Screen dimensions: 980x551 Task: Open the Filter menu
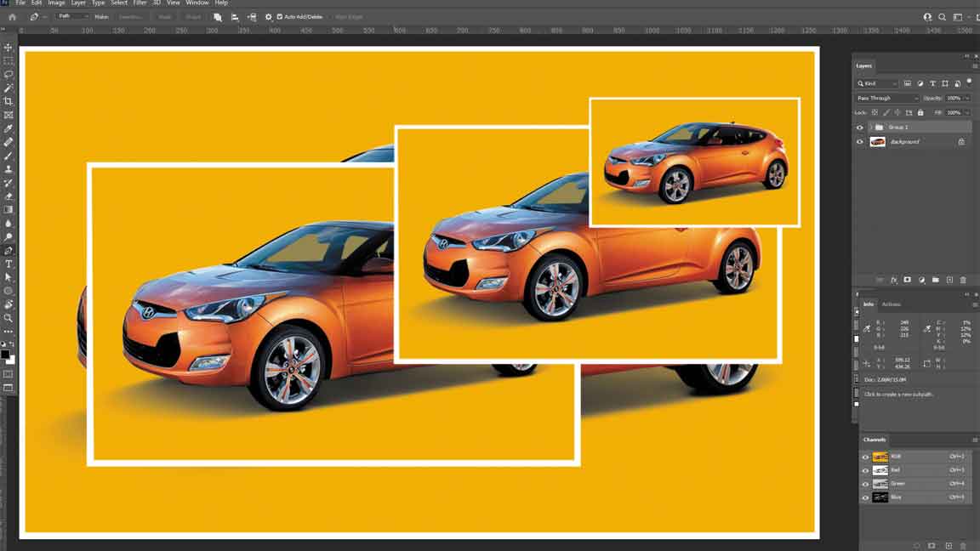click(x=140, y=3)
